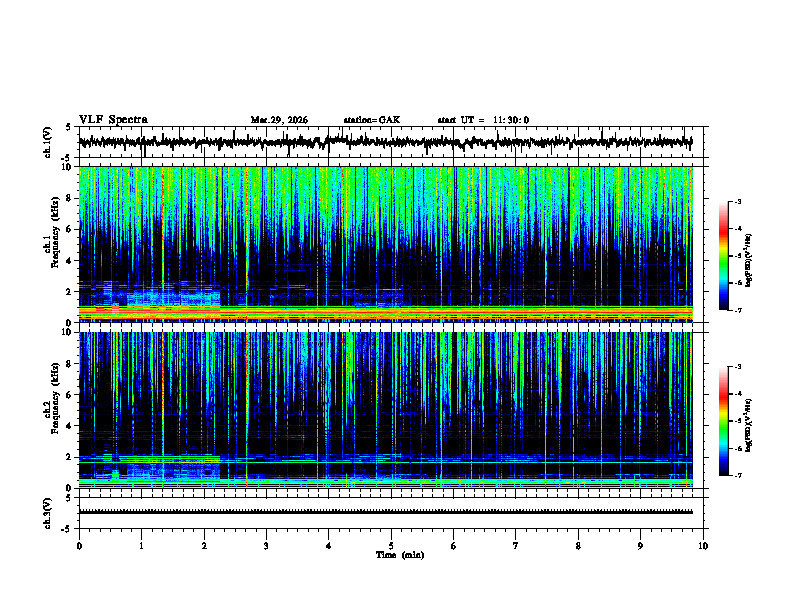The image size is (792, 612).
Task: Click the ch.2 color scale unit label
Action: (x=749, y=425)
